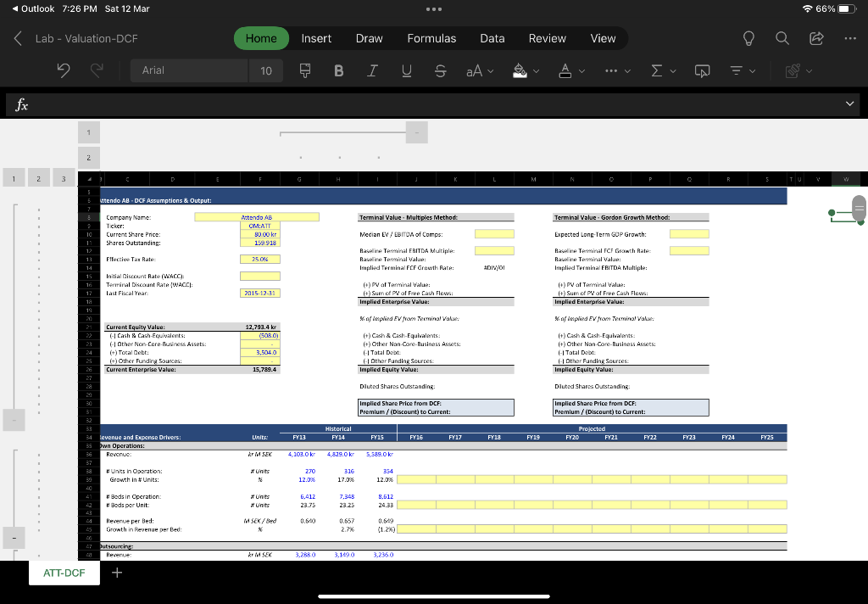This screenshot has width=868, height=604.
Task: Add a new sheet with plus
Action: click(117, 573)
